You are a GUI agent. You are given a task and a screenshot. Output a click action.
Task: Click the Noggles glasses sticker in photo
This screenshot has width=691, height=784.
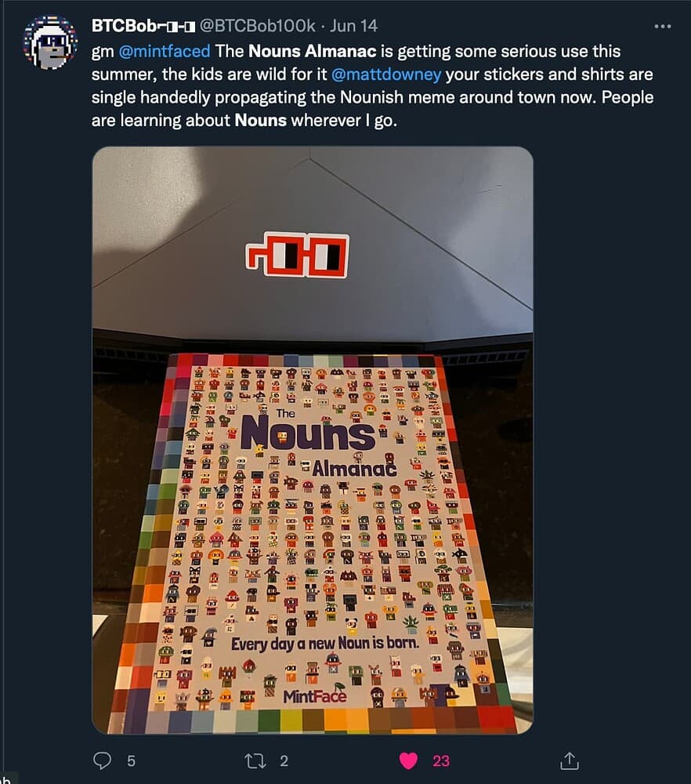click(x=297, y=255)
